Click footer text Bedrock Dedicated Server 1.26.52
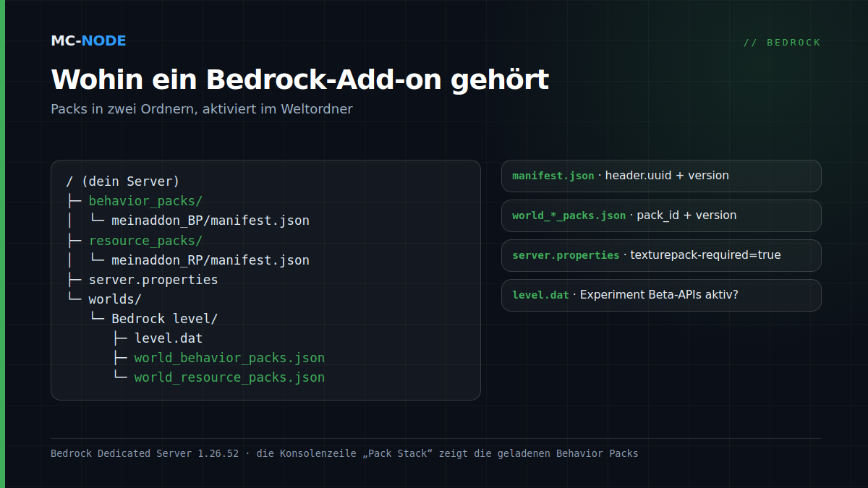This screenshot has height=488, width=868. [x=145, y=453]
